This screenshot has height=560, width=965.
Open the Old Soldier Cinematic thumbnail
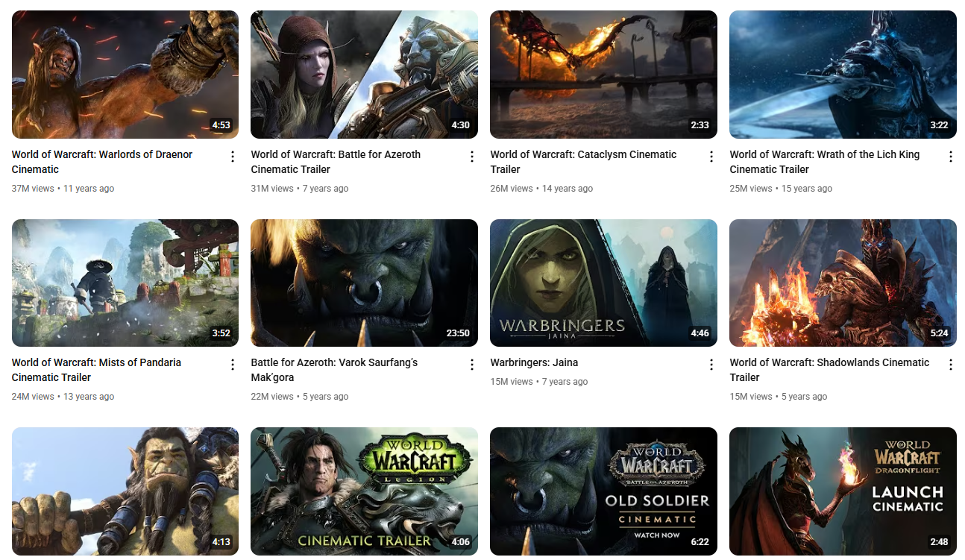pyautogui.click(x=604, y=491)
